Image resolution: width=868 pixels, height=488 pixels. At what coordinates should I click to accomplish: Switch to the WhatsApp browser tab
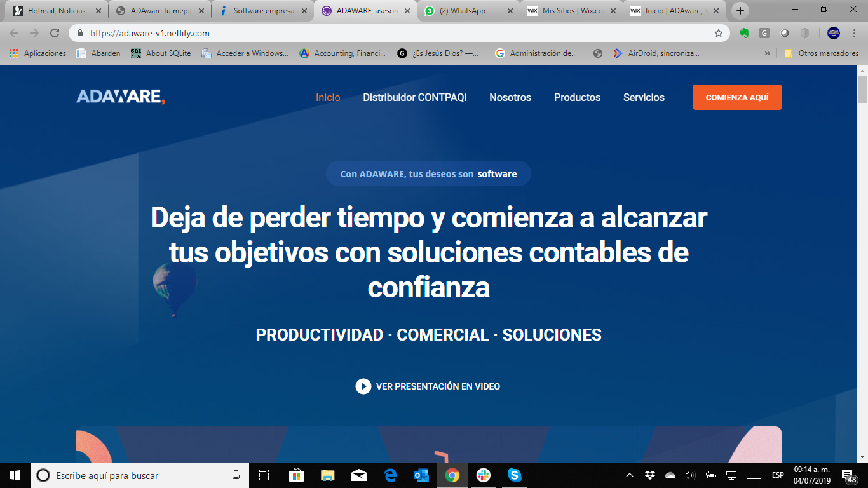(x=468, y=11)
